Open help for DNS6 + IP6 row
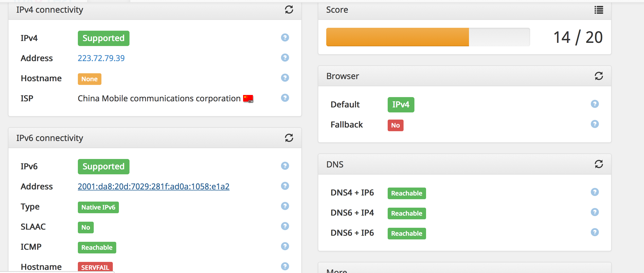 click(x=595, y=232)
